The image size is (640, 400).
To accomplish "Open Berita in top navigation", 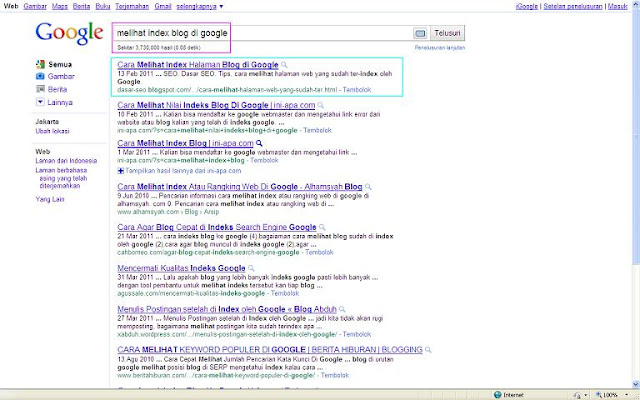I will pyautogui.click(x=81, y=7).
